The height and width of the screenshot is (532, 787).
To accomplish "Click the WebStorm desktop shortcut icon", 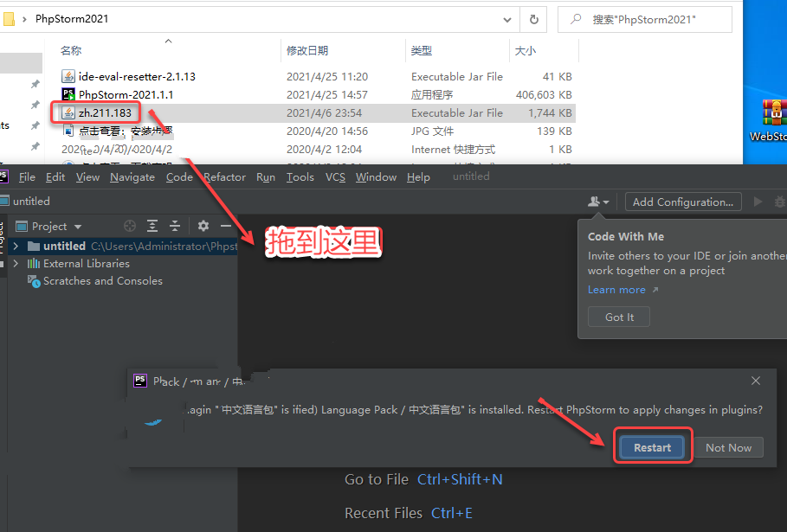I will point(774,112).
